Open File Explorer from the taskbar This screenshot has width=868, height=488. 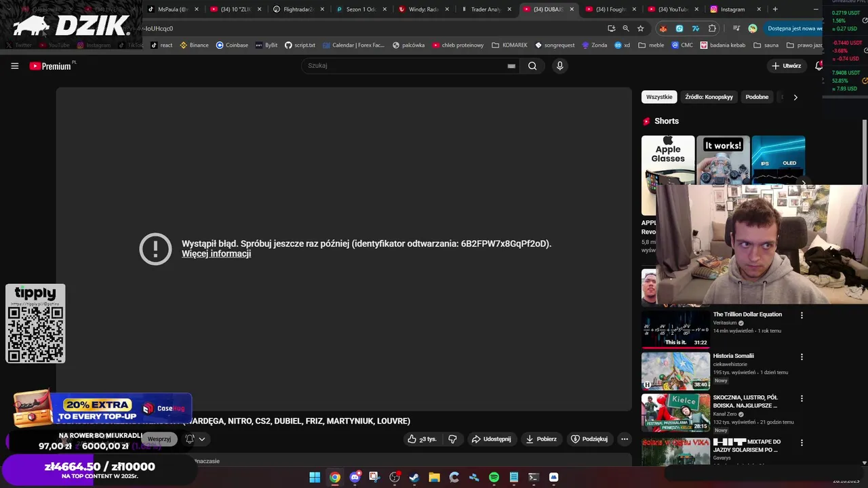click(434, 477)
